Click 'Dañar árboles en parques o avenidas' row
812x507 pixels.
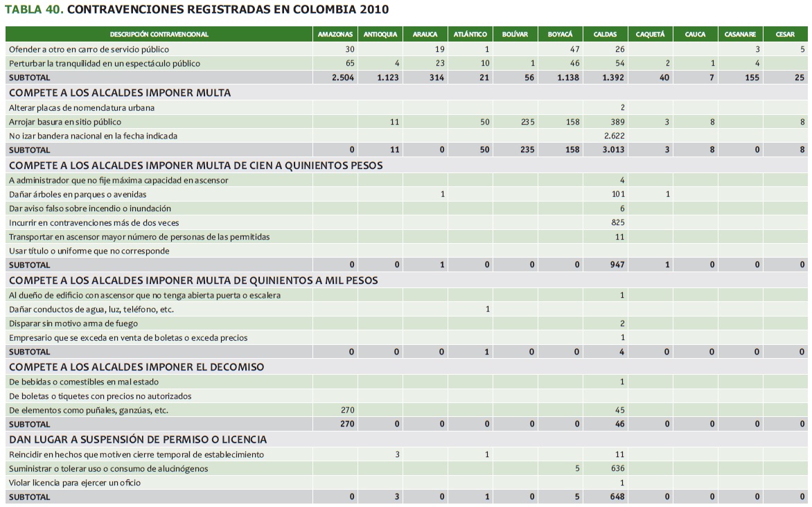(78, 194)
